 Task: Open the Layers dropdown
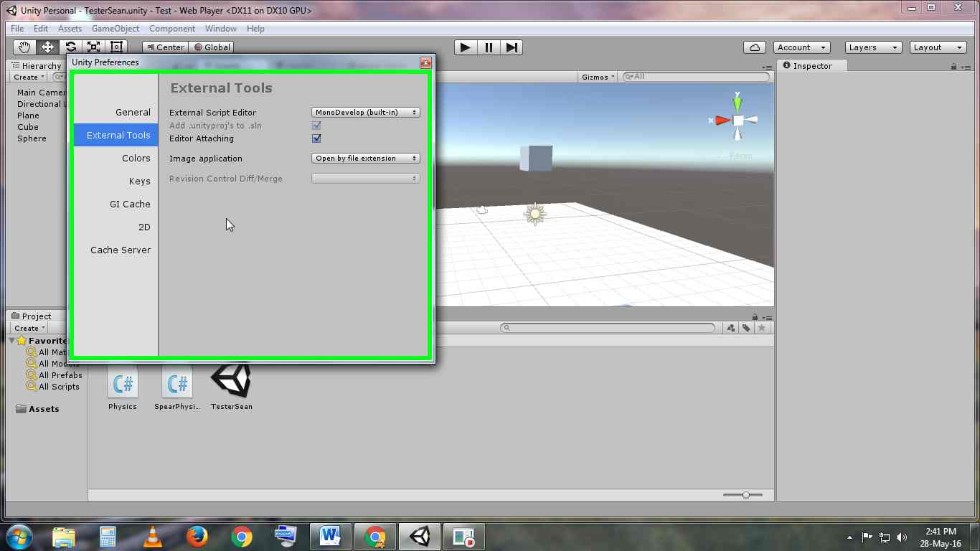point(873,47)
